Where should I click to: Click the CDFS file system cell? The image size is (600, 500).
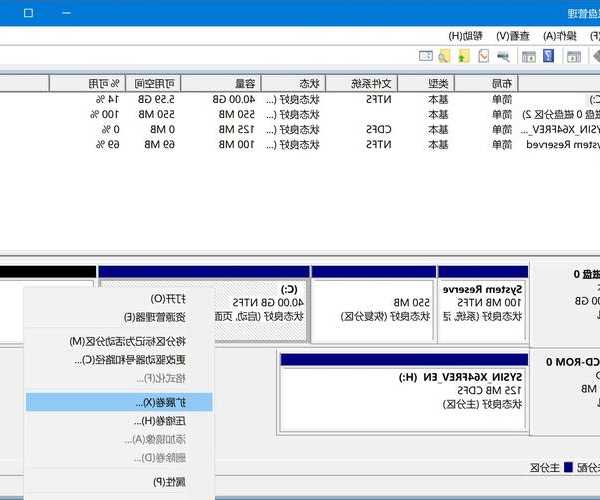378,130
